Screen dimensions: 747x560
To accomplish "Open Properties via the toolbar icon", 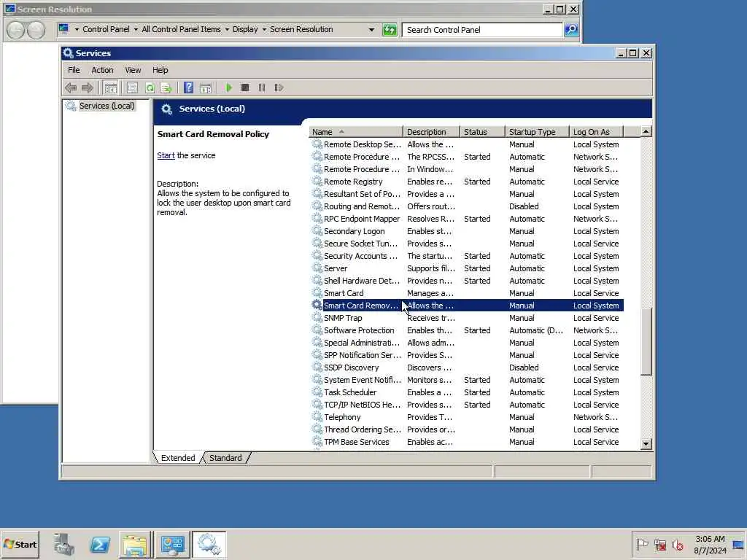I will (x=132, y=87).
